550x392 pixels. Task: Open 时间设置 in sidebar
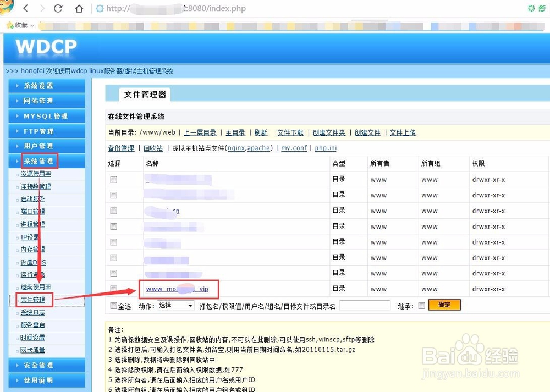point(32,338)
